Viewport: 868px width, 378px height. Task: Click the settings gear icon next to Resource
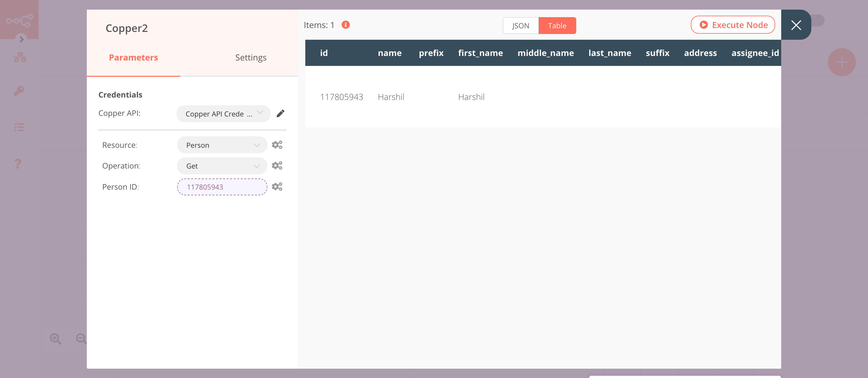[x=277, y=145]
